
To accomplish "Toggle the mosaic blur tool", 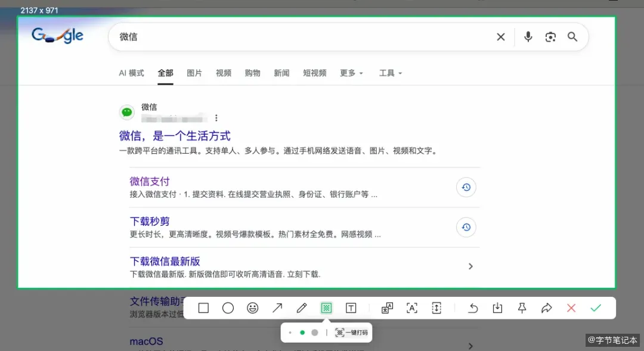I will pos(326,308).
